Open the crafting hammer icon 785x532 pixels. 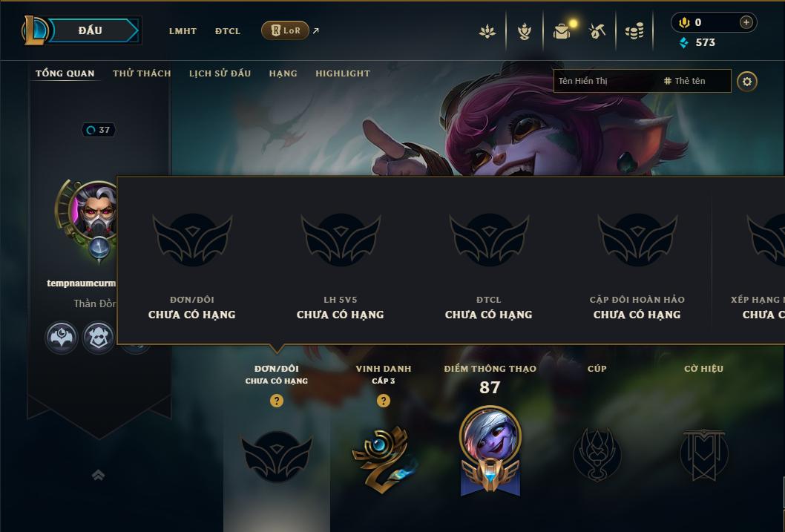click(597, 31)
